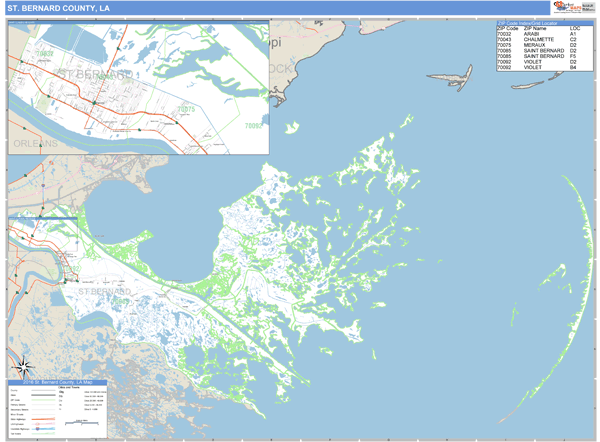Click the legend title "2016 St. Bernard County, LA Map"

57,382
